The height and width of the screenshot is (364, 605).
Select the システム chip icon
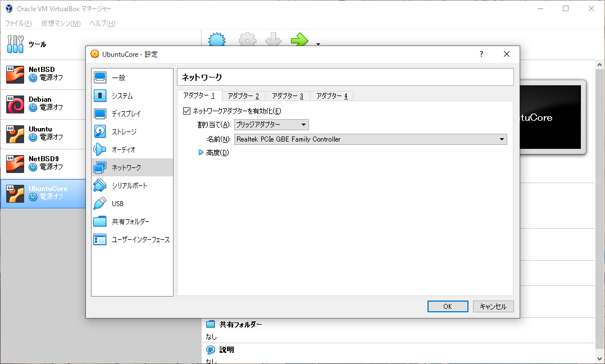click(100, 95)
